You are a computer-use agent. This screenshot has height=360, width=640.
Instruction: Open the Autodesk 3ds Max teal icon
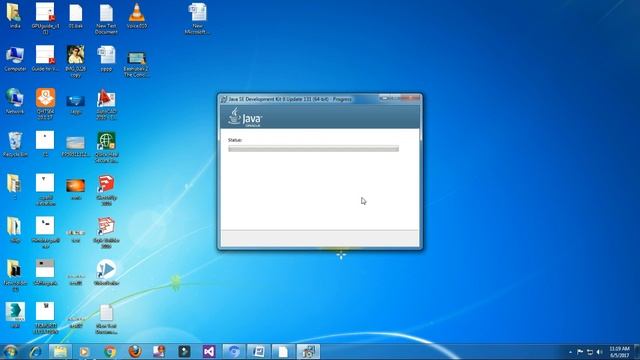pos(15,315)
